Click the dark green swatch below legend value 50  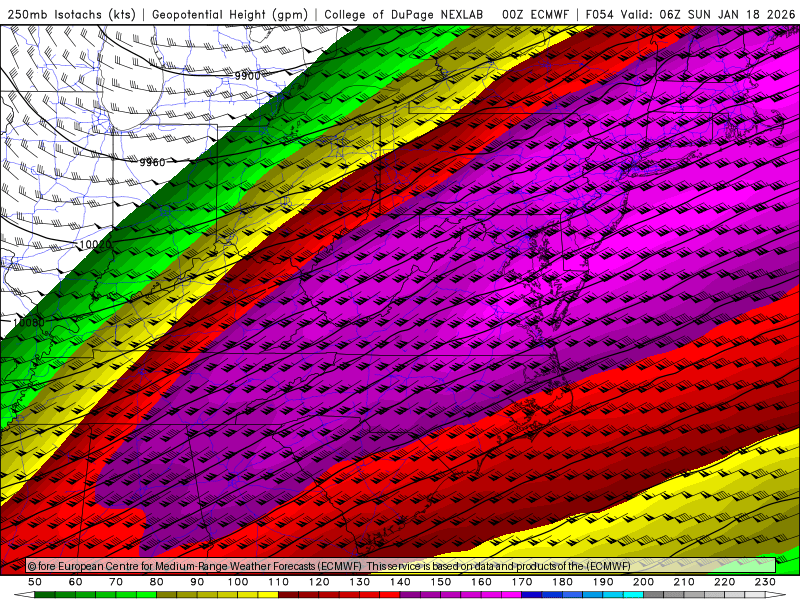(x=45, y=594)
